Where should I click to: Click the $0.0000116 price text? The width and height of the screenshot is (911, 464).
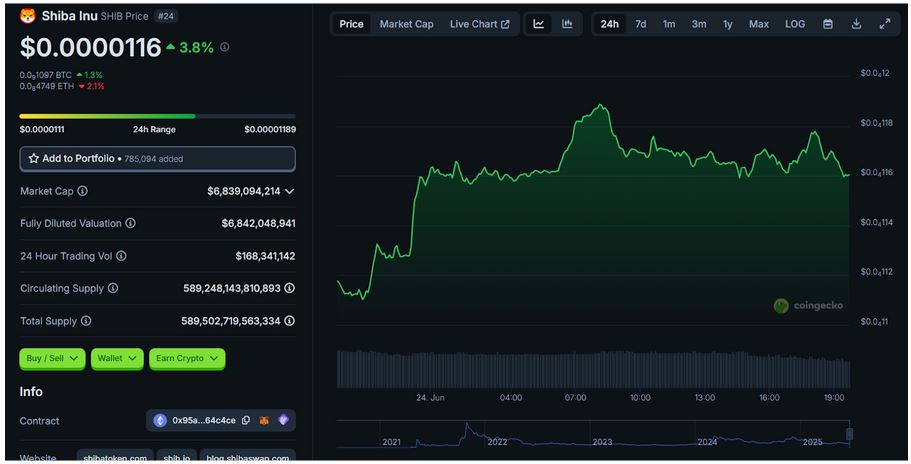point(91,47)
